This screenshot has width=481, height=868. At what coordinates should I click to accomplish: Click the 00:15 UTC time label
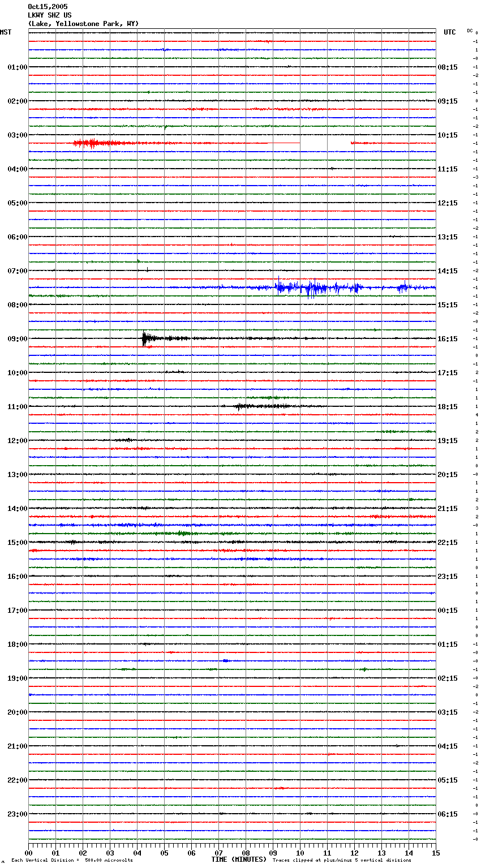tap(448, 611)
